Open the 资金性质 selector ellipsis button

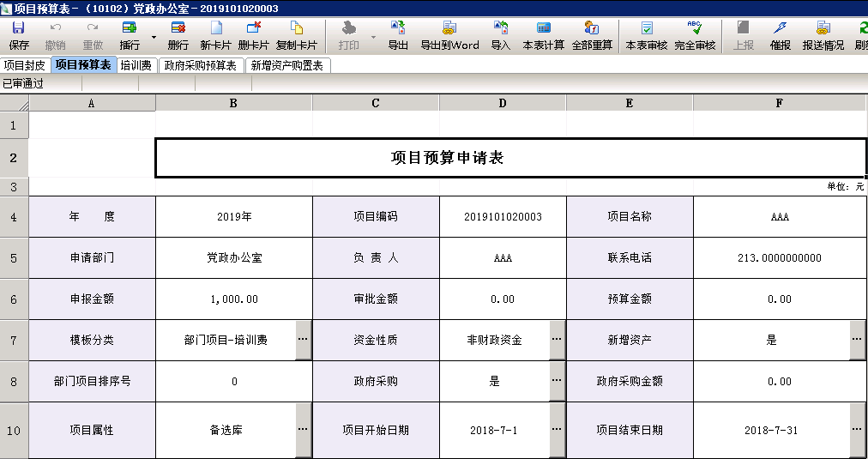tap(558, 341)
